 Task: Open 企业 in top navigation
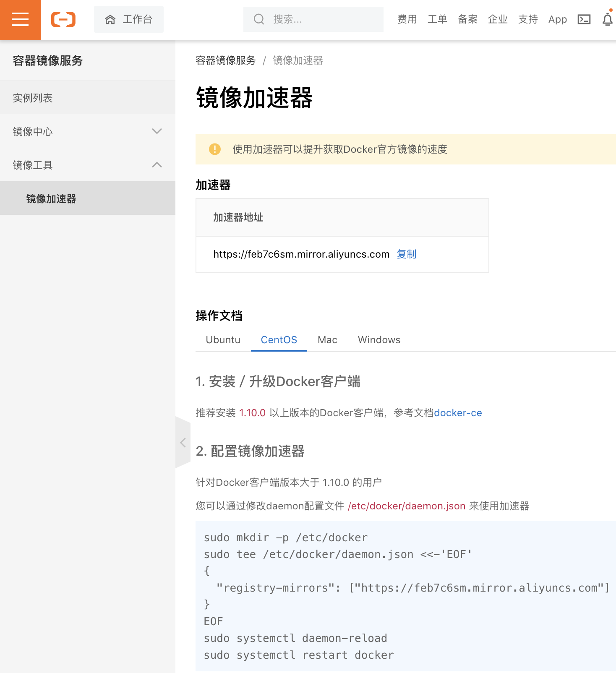tap(498, 19)
